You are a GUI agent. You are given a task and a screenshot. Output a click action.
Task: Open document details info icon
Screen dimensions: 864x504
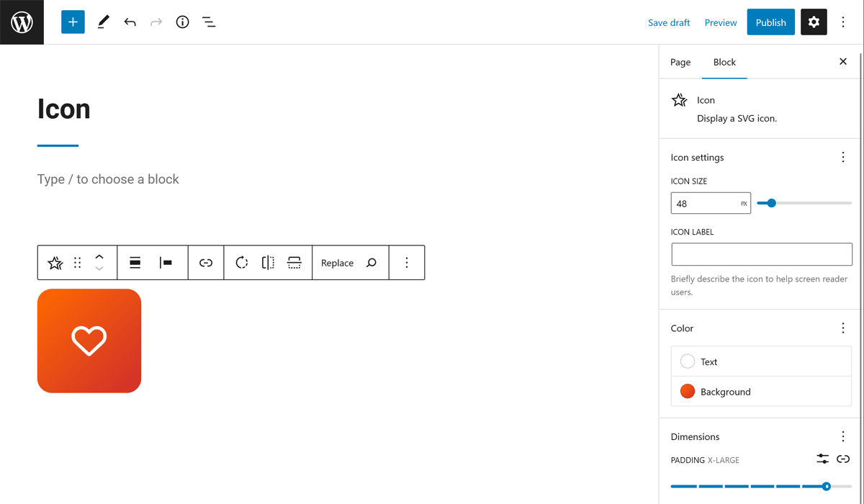coord(183,22)
